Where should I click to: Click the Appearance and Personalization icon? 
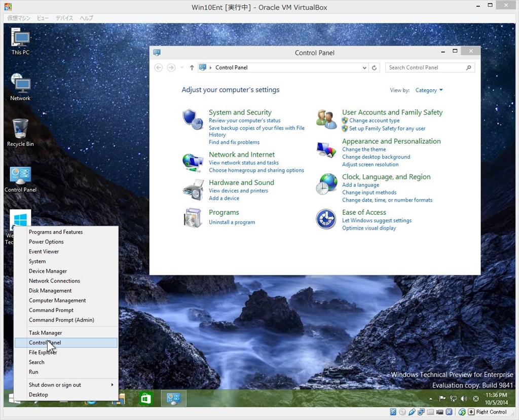pyautogui.click(x=326, y=150)
